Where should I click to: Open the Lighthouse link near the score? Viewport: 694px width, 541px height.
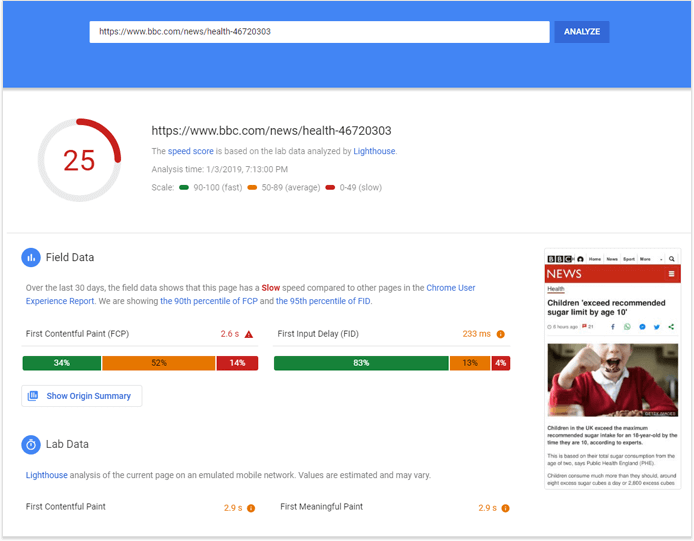(374, 151)
